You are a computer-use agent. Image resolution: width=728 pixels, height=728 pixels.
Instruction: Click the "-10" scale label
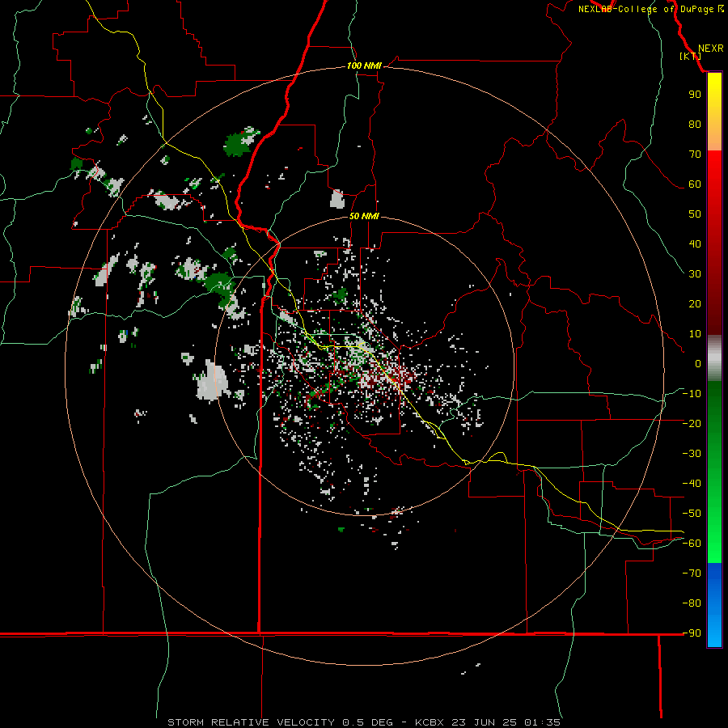[692, 394]
